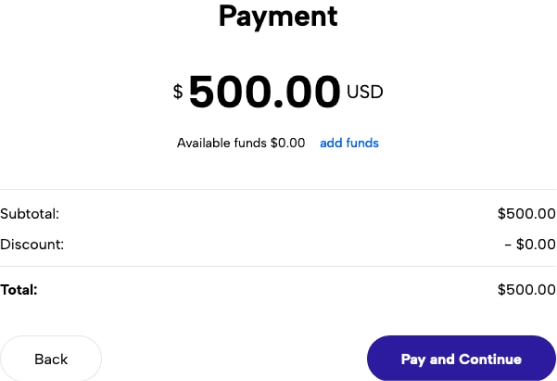Click the Discount label

(x=32, y=244)
